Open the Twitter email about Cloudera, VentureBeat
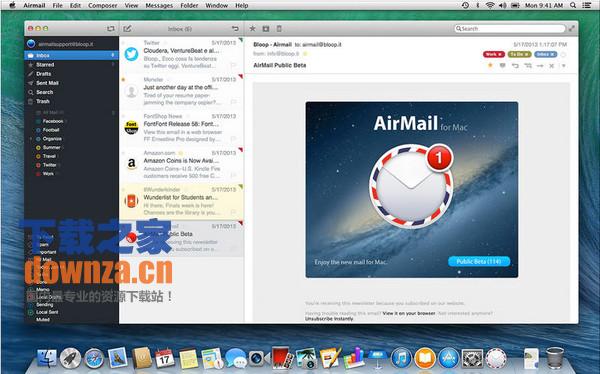Viewport: 600px width, 374px height. [181, 54]
